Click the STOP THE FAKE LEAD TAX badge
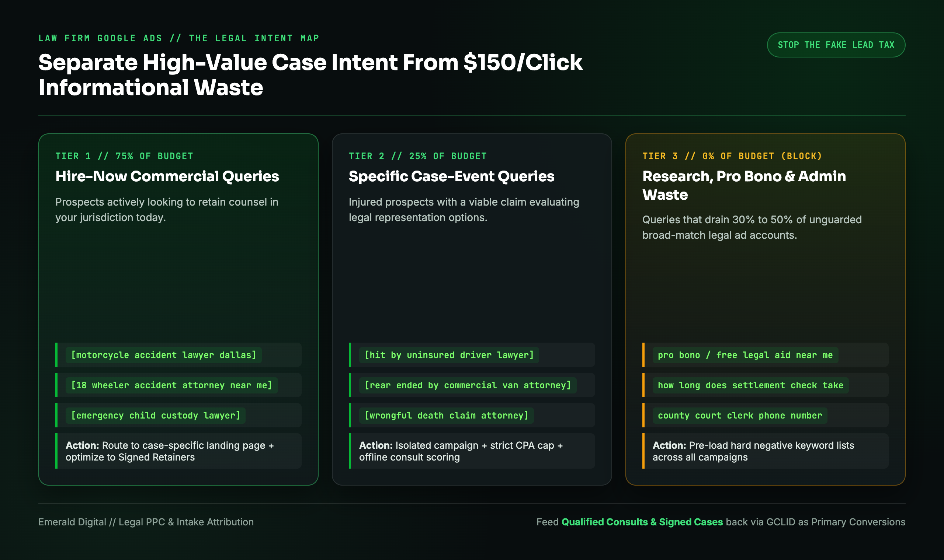 836,45
